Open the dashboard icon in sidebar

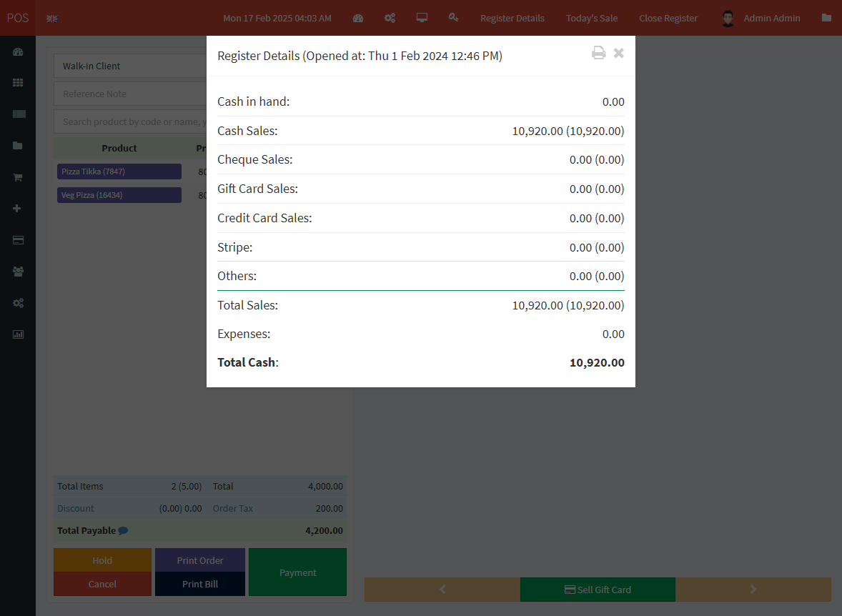tap(18, 51)
